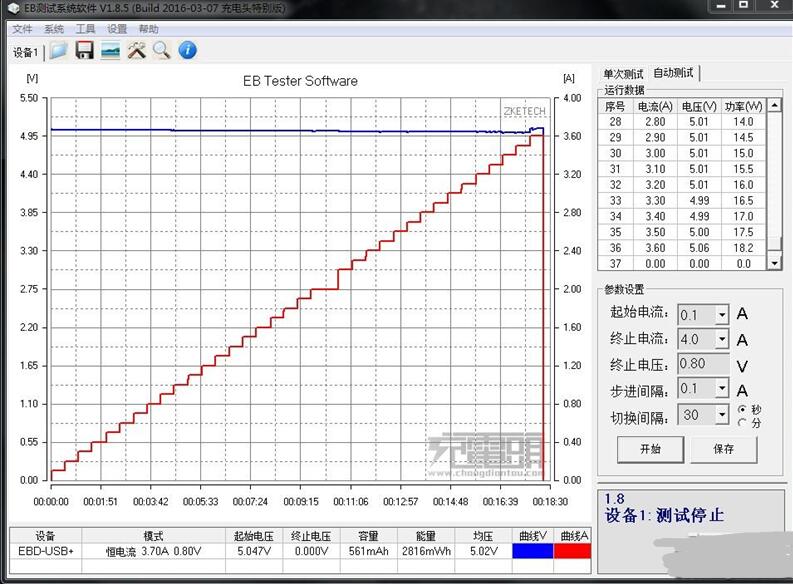
Task: Click the open file folder icon
Action: click(x=59, y=50)
